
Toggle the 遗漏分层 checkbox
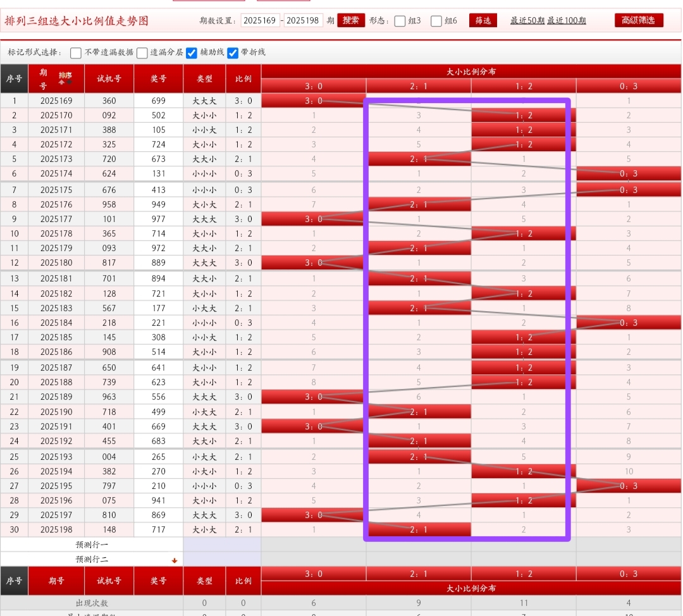pos(142,52)
